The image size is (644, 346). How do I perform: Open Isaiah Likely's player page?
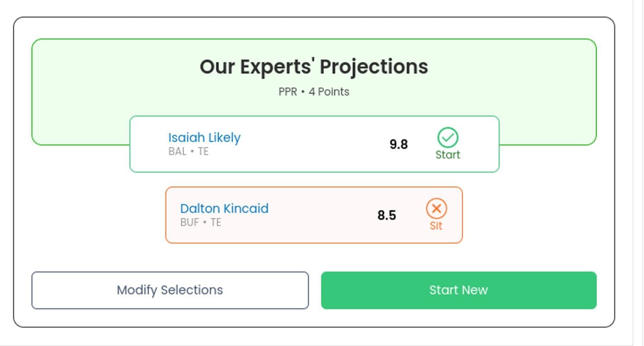pyautogui.click(x=204, y=138)
